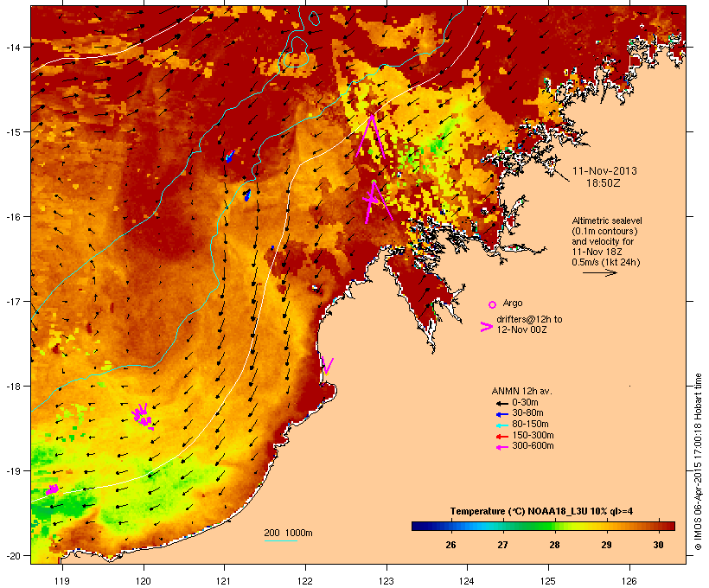Click the longitude axis label "125"

point(548,581)
